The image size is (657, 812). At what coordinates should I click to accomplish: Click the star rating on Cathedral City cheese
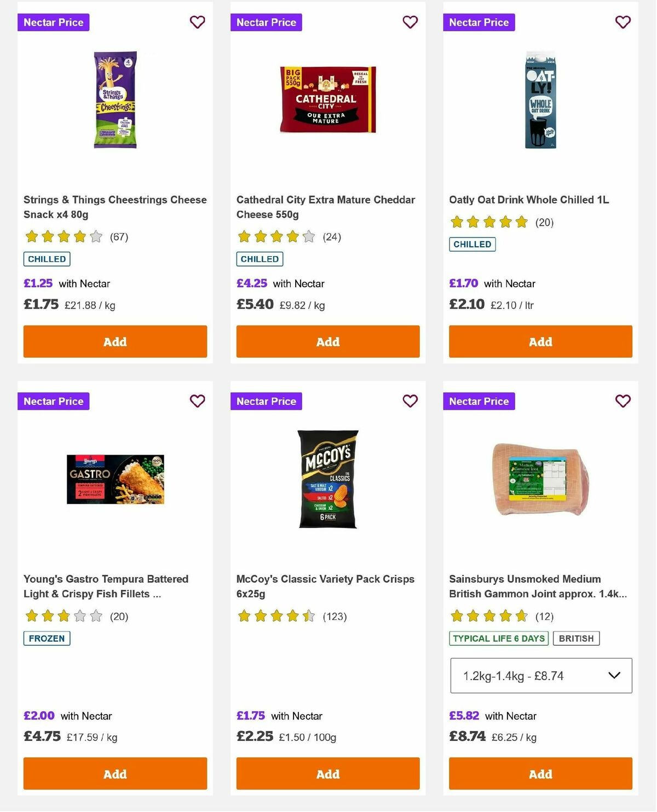[275, 237]
